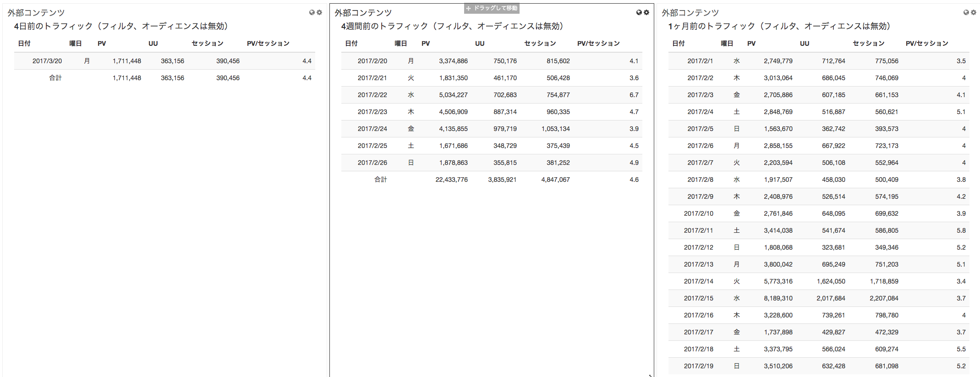Viewport: 980px width, 377px height.
Task: Select the 2017/2/22 row in 4週間前 table
Action: (x=492, y=95)
